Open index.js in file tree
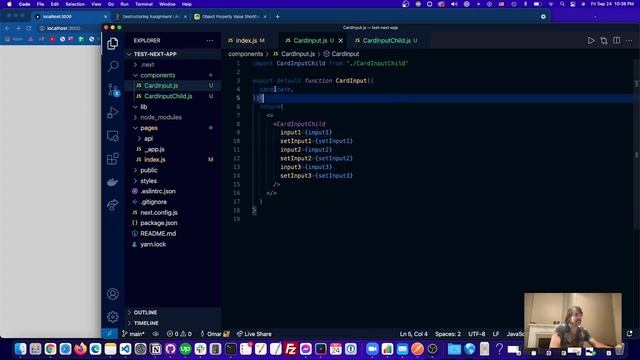Screen dimensions: 640x360 173,160
